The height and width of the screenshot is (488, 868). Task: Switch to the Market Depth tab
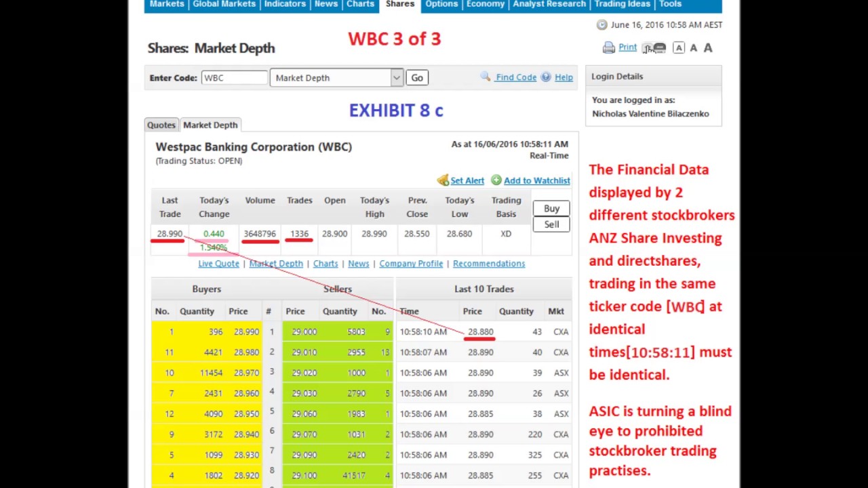pyautogui.click(x=210, y=125)
